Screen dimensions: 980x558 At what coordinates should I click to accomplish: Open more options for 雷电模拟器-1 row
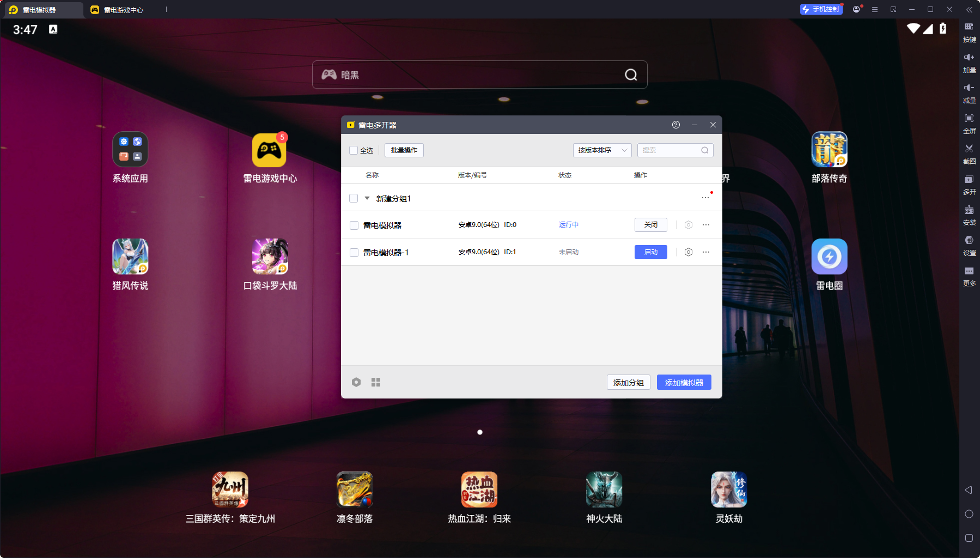[x=706, y=252]
